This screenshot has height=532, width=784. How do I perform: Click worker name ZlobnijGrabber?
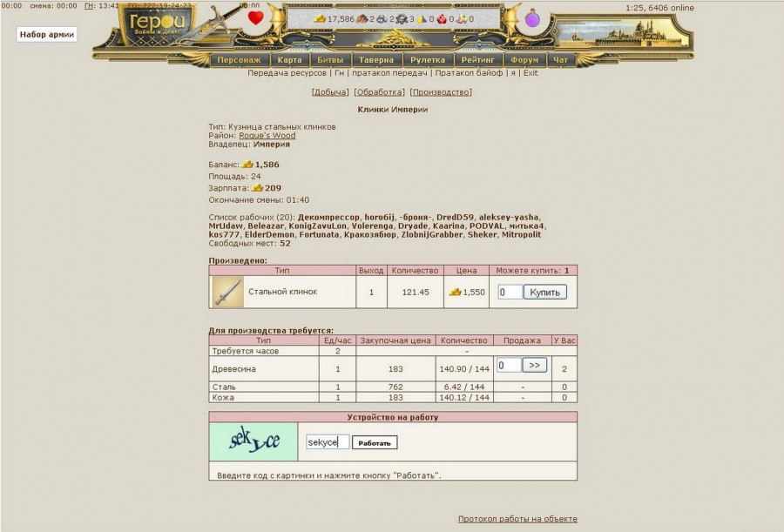432,234
